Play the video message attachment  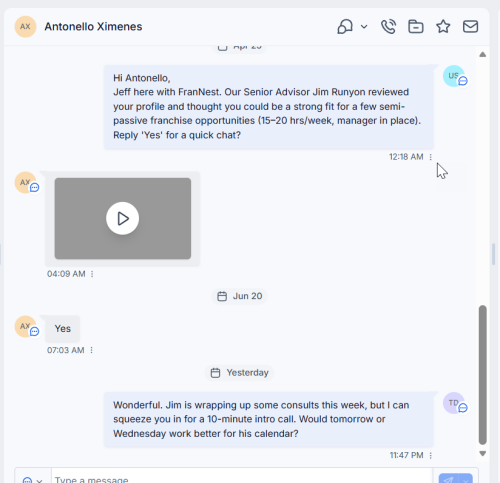coord(123,218)
